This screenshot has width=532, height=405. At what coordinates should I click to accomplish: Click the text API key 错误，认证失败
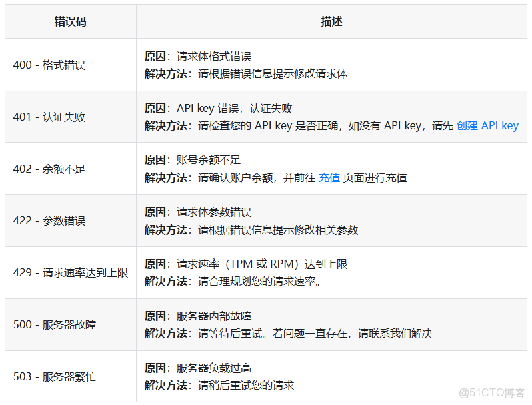pyautogui.click(x=235, y=108)
